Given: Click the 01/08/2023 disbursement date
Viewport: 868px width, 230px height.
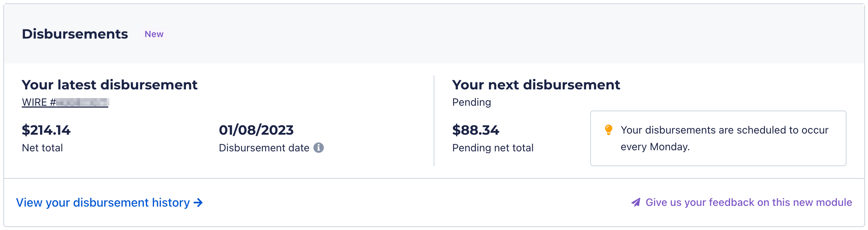Looking at the screenshot, I should tap(256, 130).
